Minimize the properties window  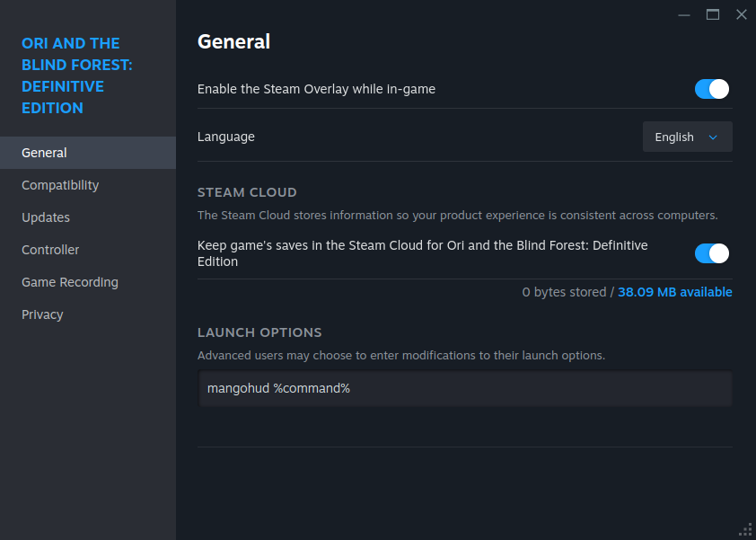click(x=683, y=15)
